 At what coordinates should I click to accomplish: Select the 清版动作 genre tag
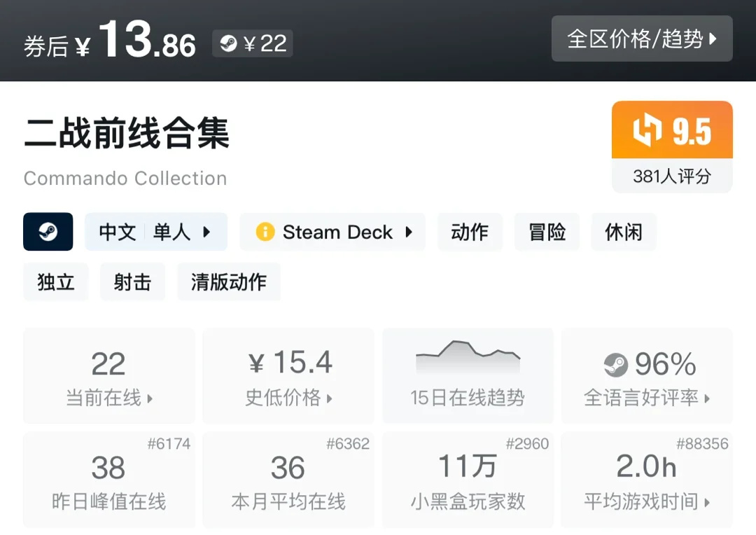(229, 282)
